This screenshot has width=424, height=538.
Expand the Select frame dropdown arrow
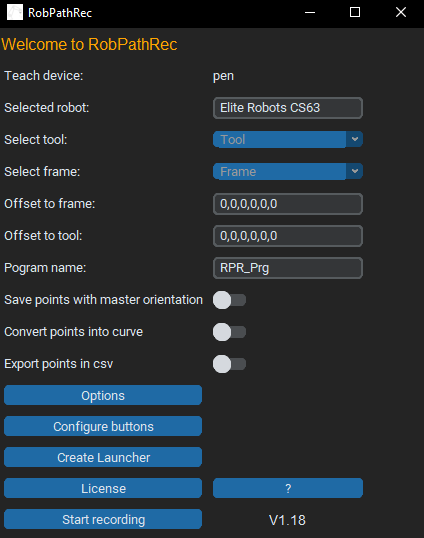[355, 171]
